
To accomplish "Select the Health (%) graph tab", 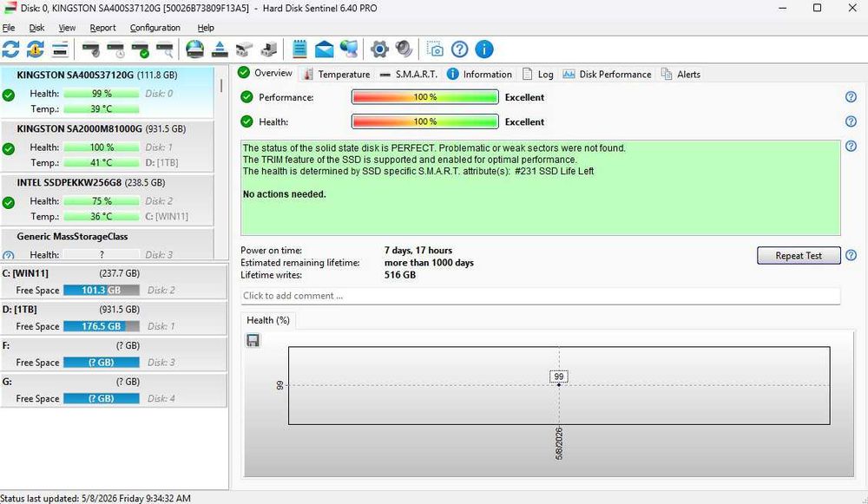I will click(x=268, y=320).
